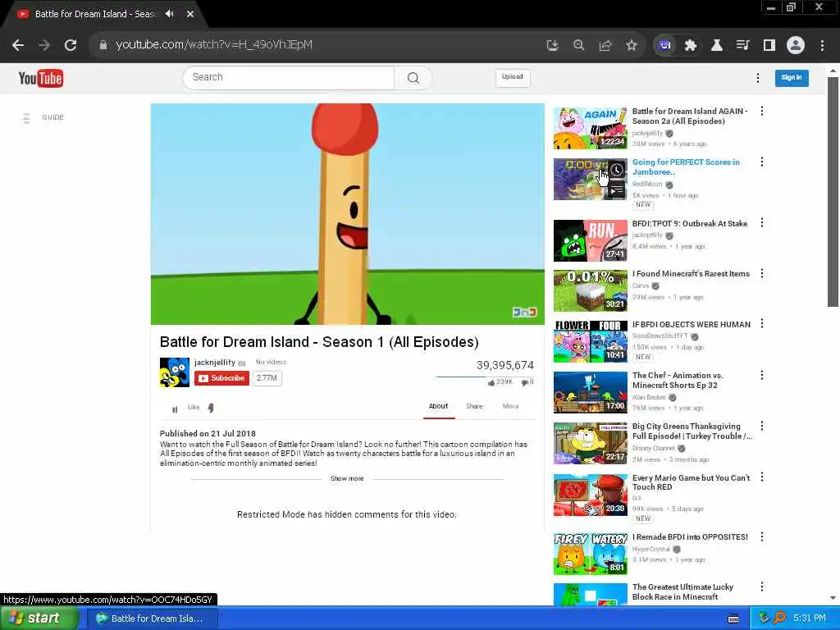The image size is (840, 630).
Task: Open options menu for Going for PERFECT Scores video
Action: (762, 162)
